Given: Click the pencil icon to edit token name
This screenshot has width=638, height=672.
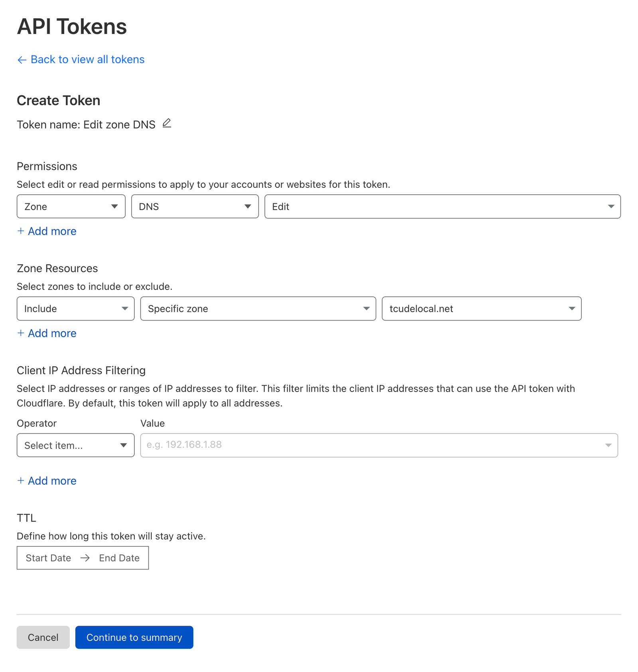Looking at the screenshot, I should tap(167, 124).
